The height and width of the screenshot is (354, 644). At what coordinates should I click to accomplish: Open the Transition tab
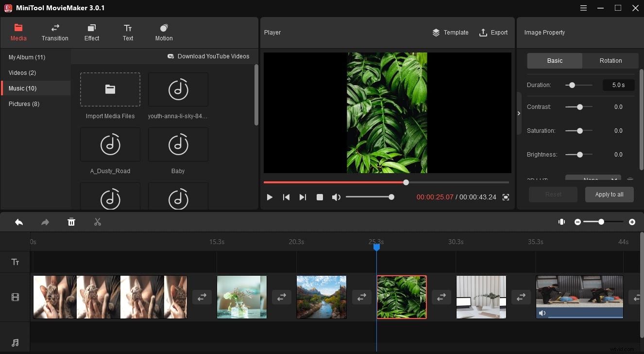tap(55, 32)
